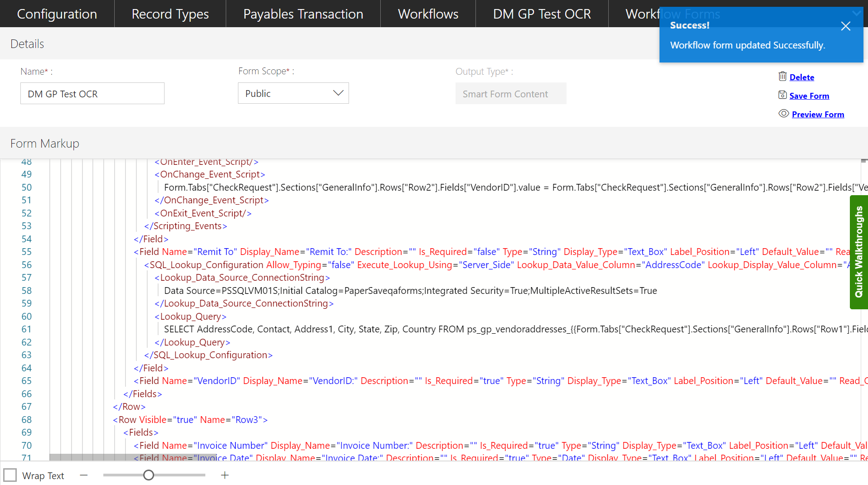Screen dimensions: 868x485
Task: Click the opening OnChange_Event_Script tag on line 49
Action: point(210,174)
